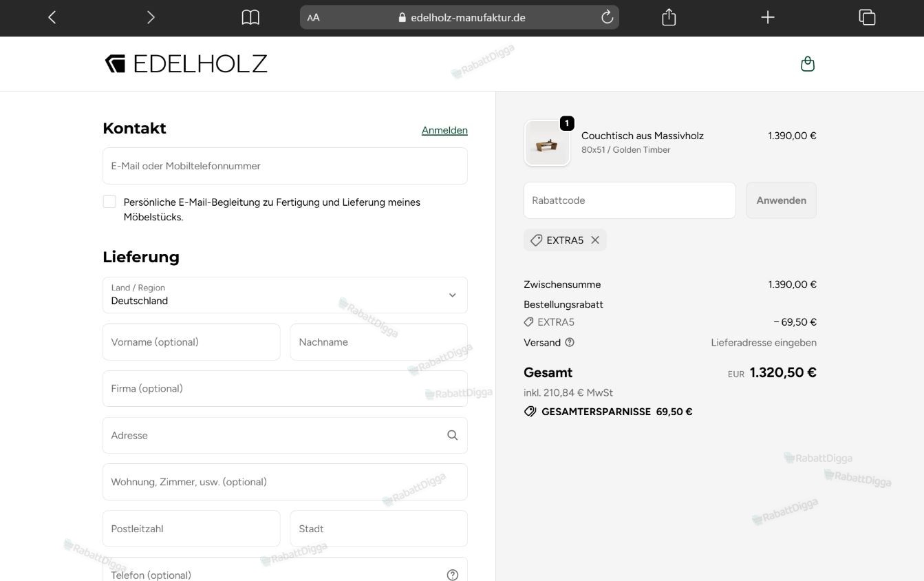Click the Couchtisch product thumbnail

(547, 143)
